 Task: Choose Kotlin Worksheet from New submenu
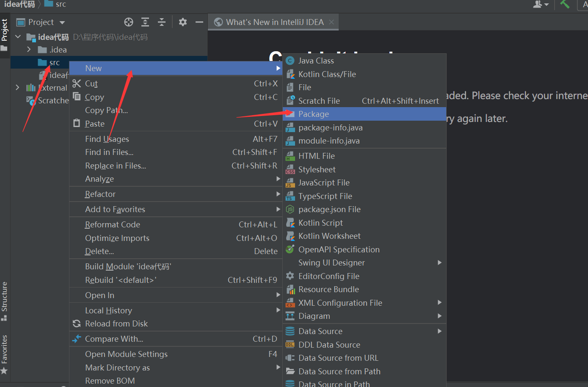click(x=364, y=236)
